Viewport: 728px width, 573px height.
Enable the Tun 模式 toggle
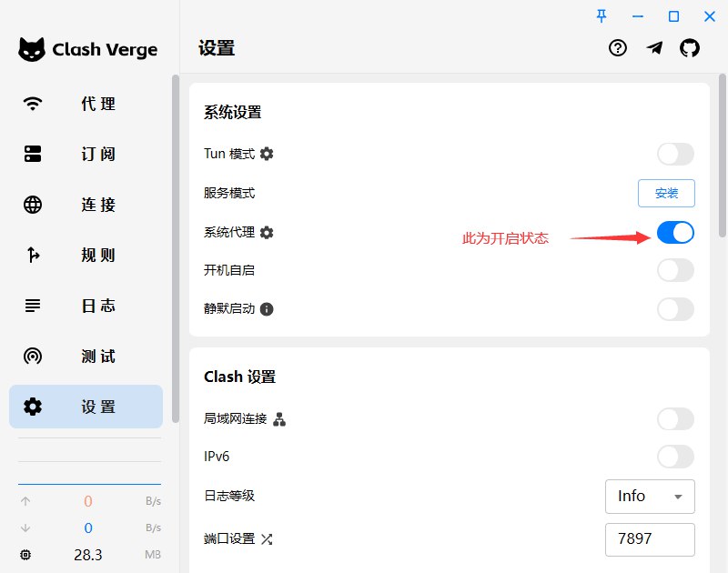tap(675, 154)
